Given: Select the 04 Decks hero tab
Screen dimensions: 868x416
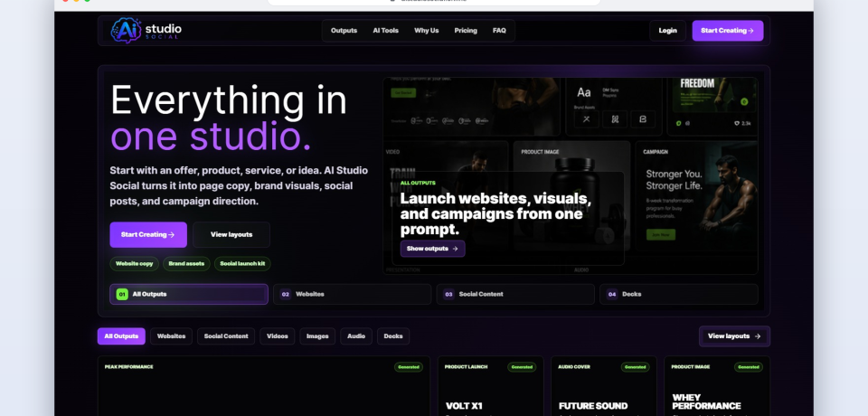Looking at the screenshot, I should [x=679, y=294].
